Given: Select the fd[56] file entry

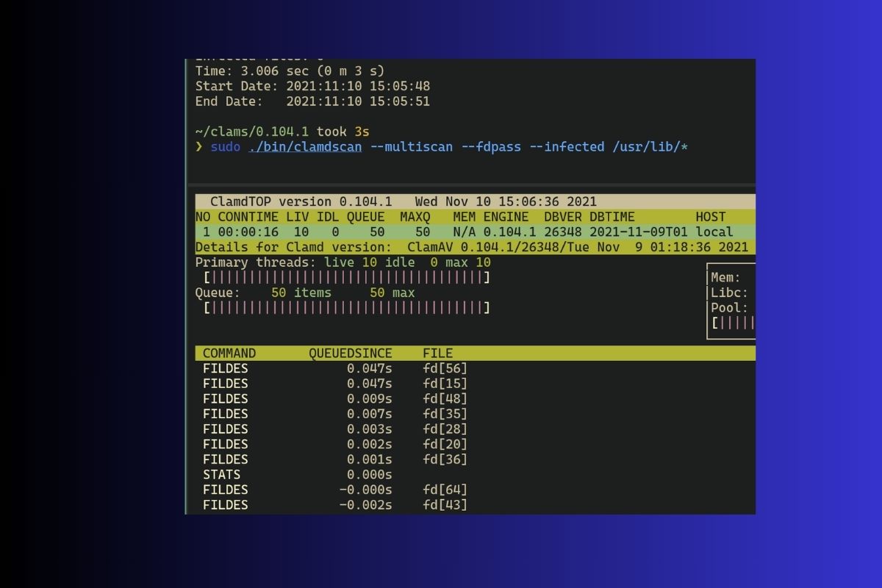Looking at the screenshot, I should click(445, 368).
